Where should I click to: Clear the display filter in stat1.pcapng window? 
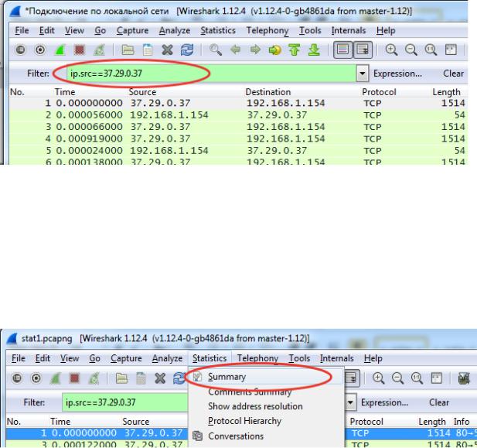439,402
